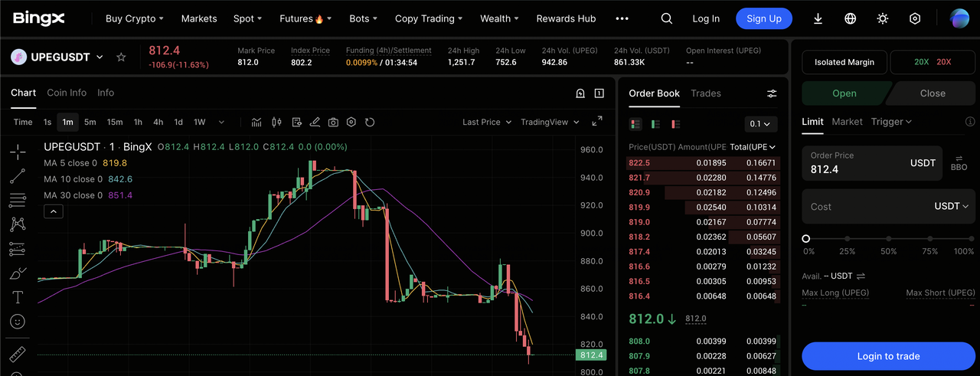This screenshot has width=980, height=376.
Task: Open the ruler measure tool
Action: 18,355
